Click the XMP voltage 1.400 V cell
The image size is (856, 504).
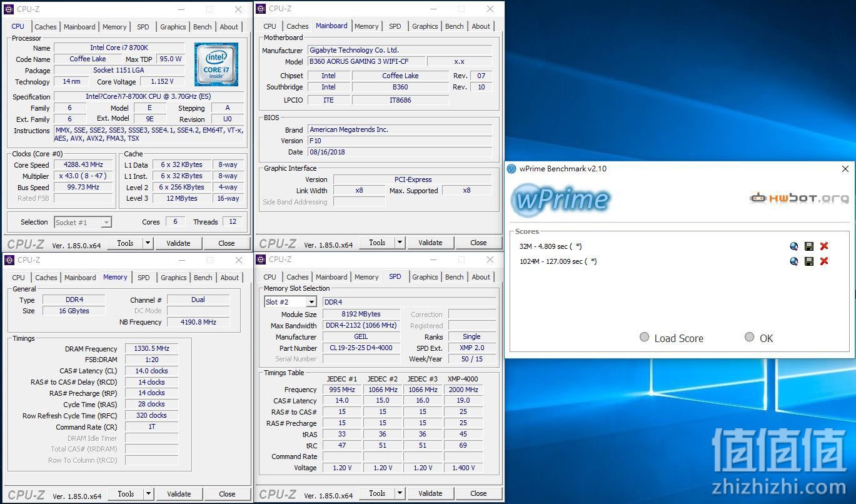point(463,468)
